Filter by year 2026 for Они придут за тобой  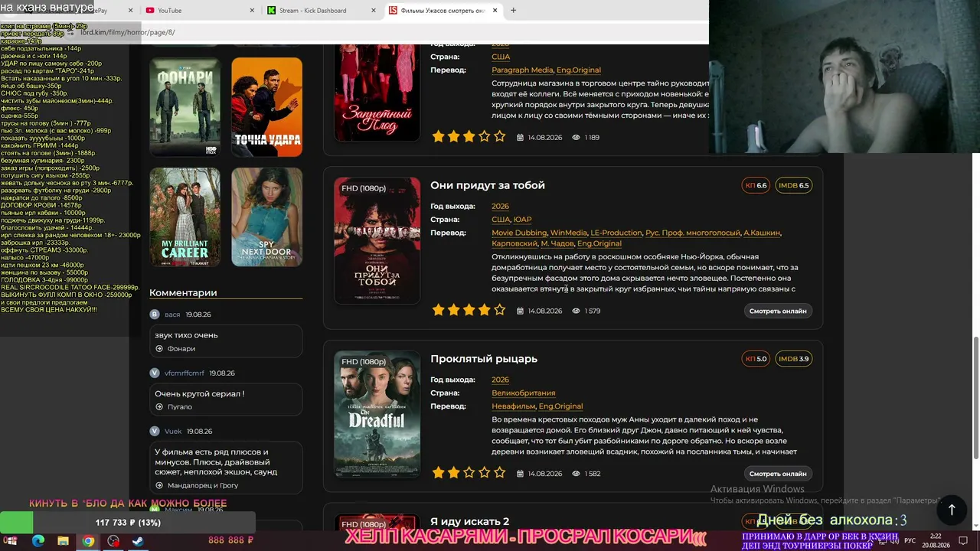pos(500,207)
